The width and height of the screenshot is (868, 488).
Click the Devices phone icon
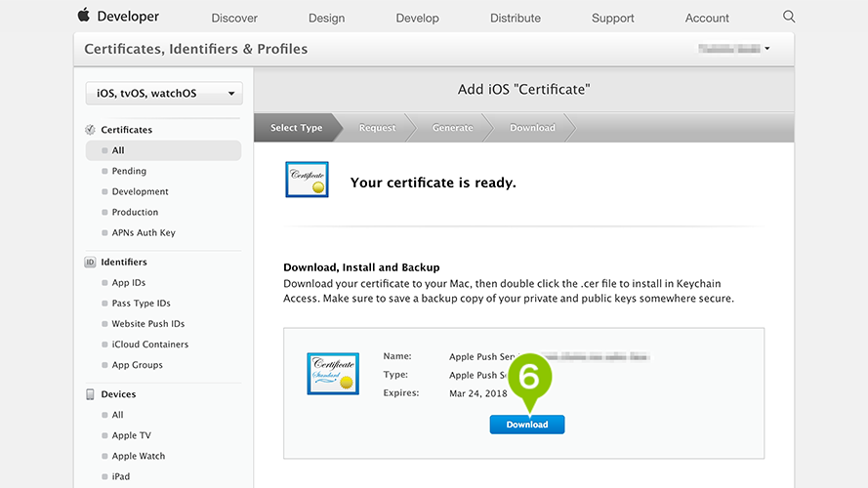pyautogui.click(x=90, y=394)
